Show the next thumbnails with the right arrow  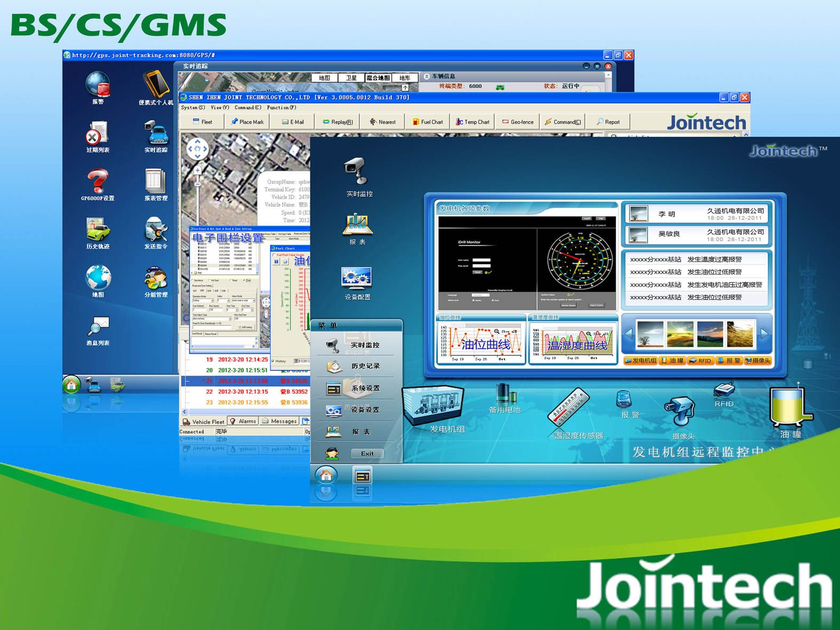pyautogui.click(x=765, y=334)
